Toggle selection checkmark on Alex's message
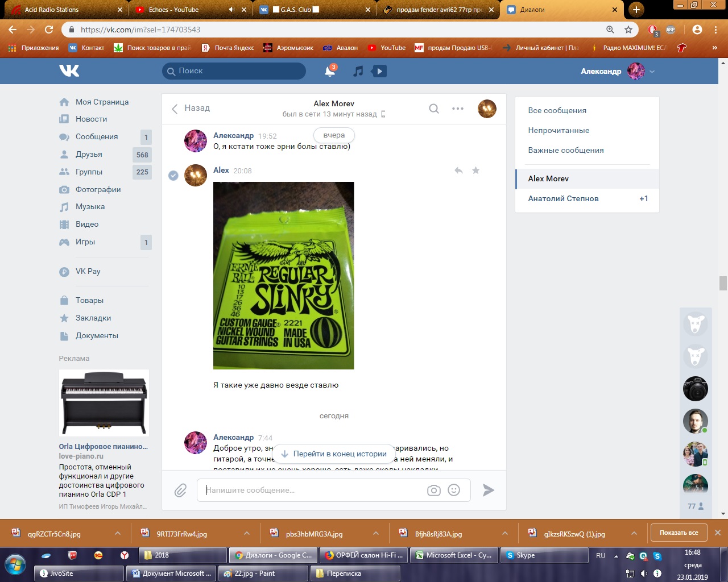Viewport: 728px width, 582px height. point(173,176)
